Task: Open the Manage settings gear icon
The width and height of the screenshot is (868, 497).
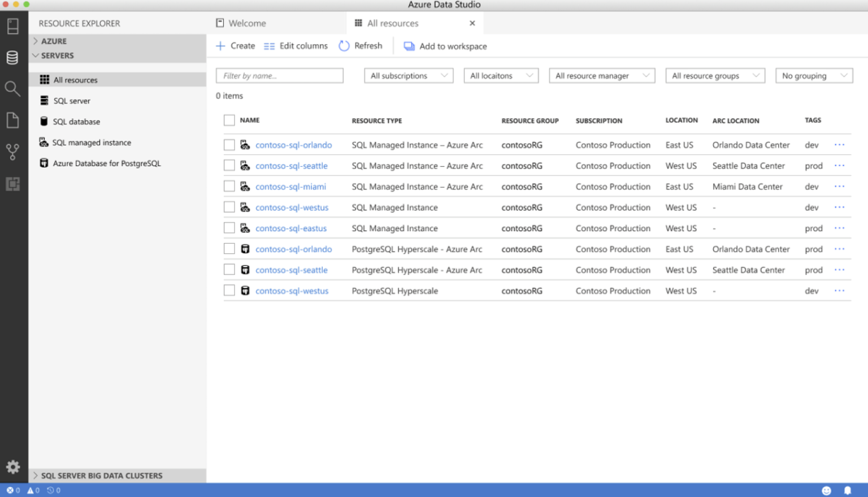Action: tap(14, 467)
